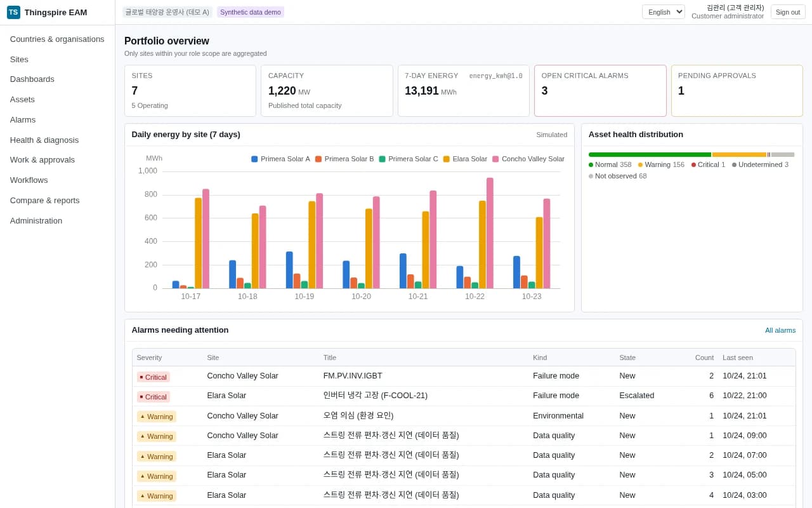Image resolution: width=812 pixels, height=508 pixels.
Task: Go to Sites in sidebar
Action: tap(19, 60)
